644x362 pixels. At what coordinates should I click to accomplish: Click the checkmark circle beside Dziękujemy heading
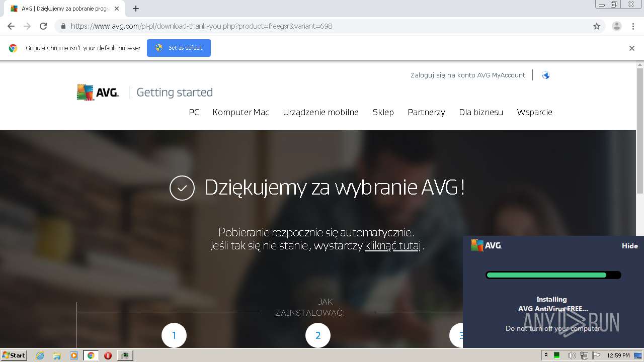pyautogui.click(x=182, y=188)
